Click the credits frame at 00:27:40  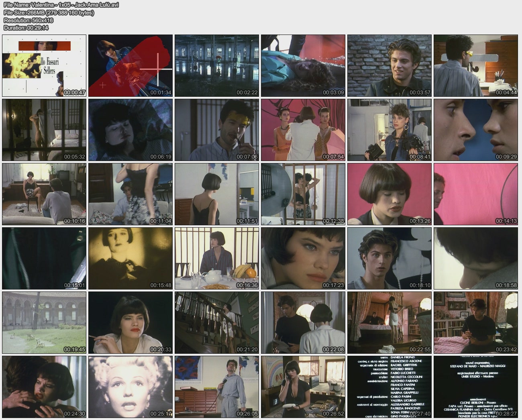[389, 387]
